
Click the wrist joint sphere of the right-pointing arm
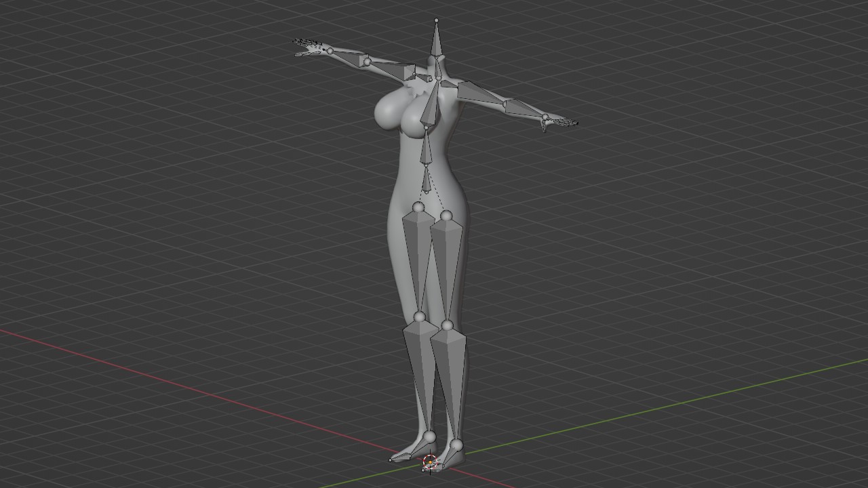545,118
